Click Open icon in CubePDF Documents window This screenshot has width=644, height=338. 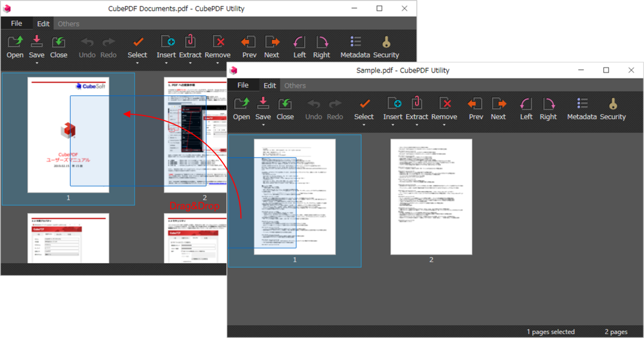[15, 41]
